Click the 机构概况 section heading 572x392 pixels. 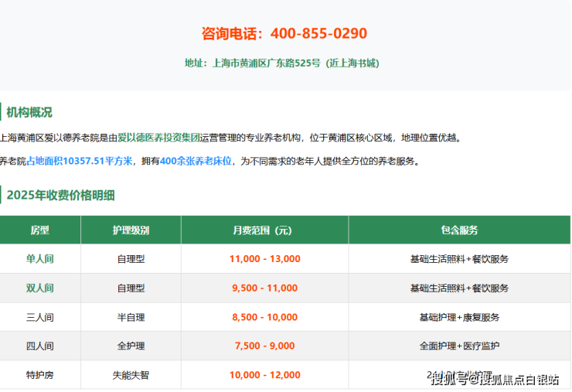tap(29, 112)
